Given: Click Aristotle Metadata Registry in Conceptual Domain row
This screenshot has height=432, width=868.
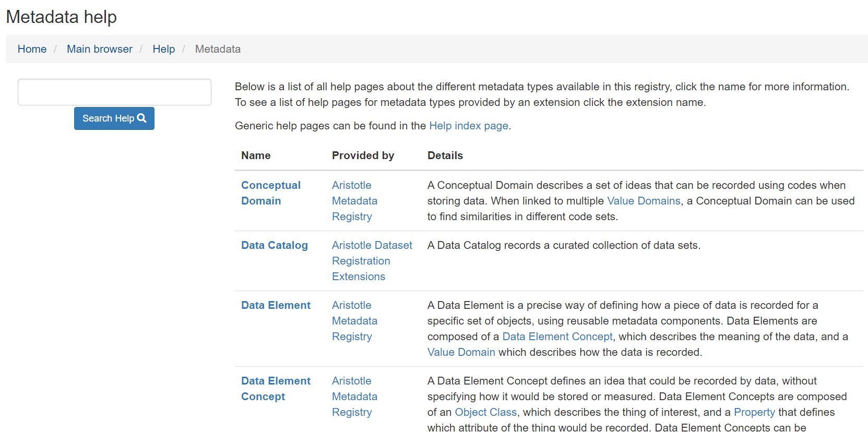Looking at the screenshot, I should click(354, 201).
